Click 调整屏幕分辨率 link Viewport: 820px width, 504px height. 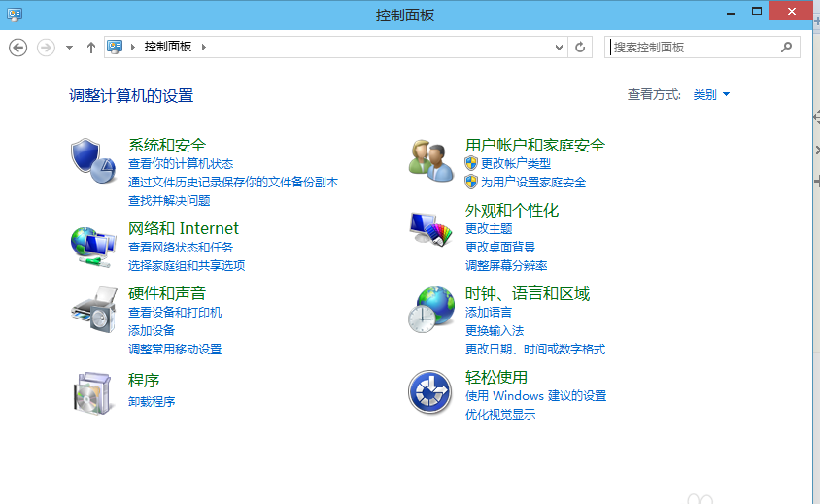[506, 266]
